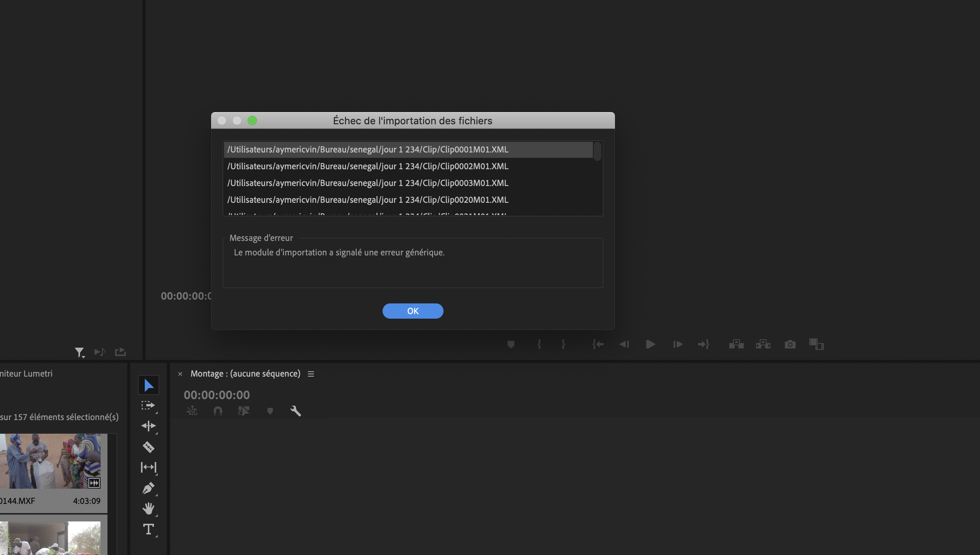Open the filter bin content dropdown
This screenshot has width=980, height=555.
[x=79, y=352]
